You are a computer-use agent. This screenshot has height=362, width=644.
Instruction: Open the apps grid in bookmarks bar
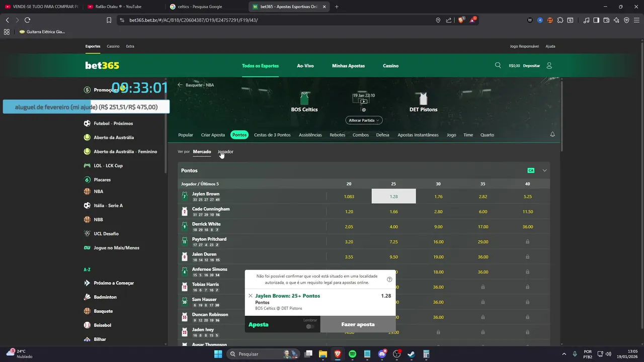point(7,32)
